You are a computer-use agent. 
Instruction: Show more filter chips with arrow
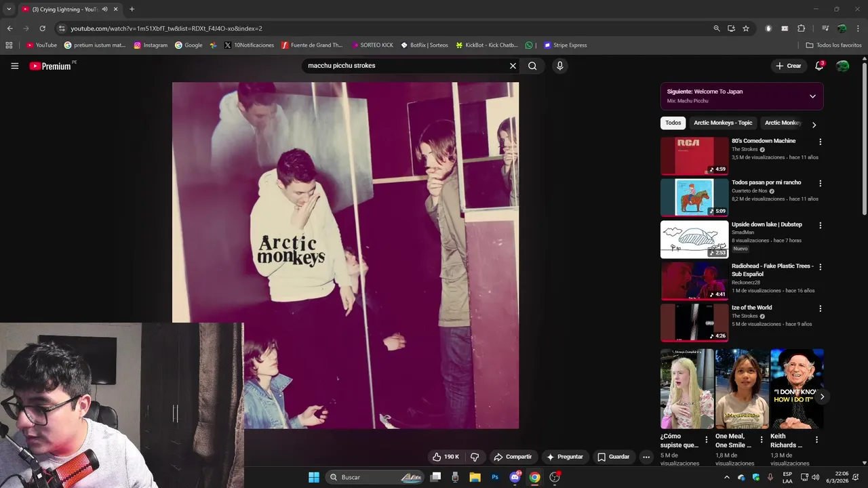coord(814,125)
